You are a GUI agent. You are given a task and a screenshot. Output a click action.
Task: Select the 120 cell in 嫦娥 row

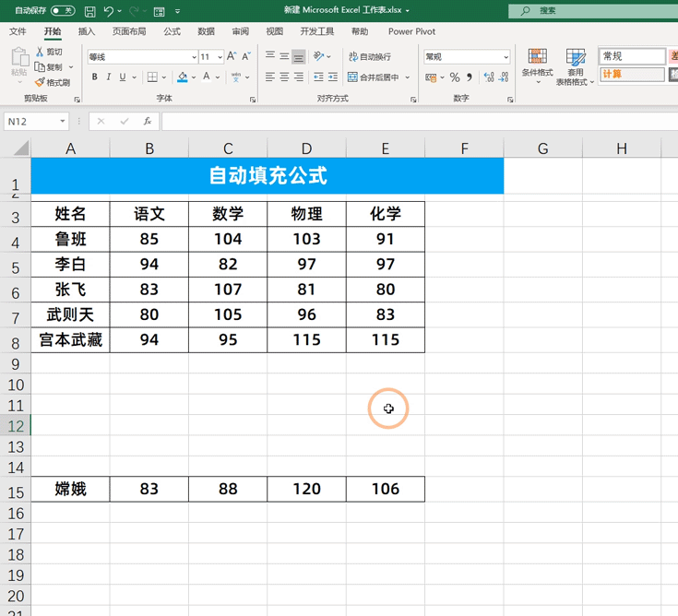click(306, 489)
